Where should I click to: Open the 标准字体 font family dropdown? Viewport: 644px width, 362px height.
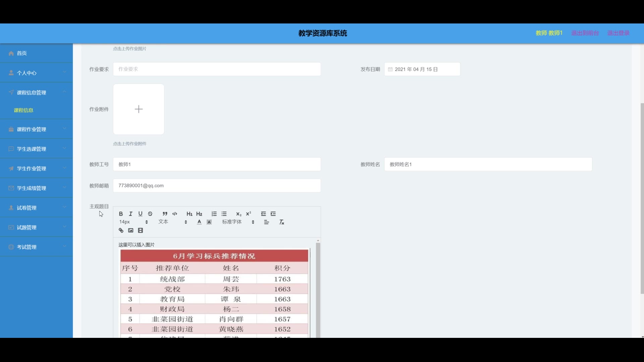click(x=238, y=222)
